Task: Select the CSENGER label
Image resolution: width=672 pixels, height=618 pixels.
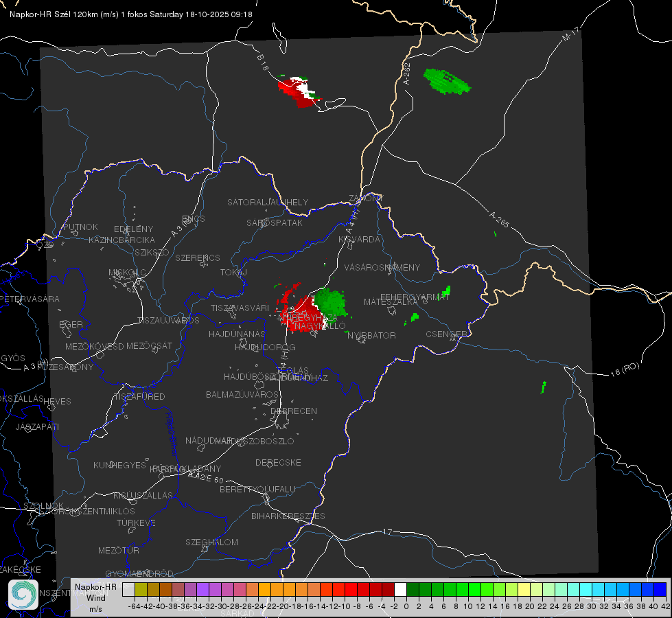Action: click(446, 334)
